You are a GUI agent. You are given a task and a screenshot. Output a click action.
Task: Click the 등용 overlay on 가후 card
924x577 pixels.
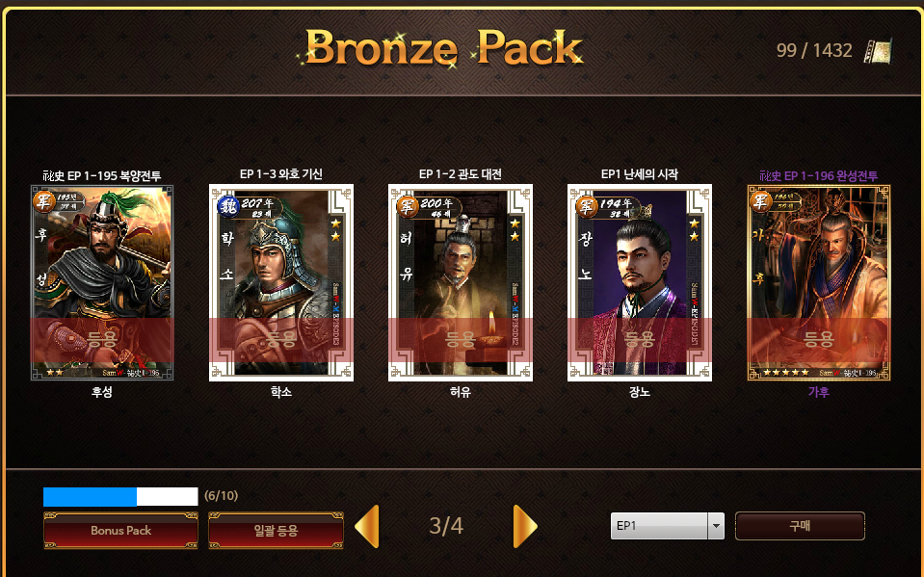click(819, 340)
